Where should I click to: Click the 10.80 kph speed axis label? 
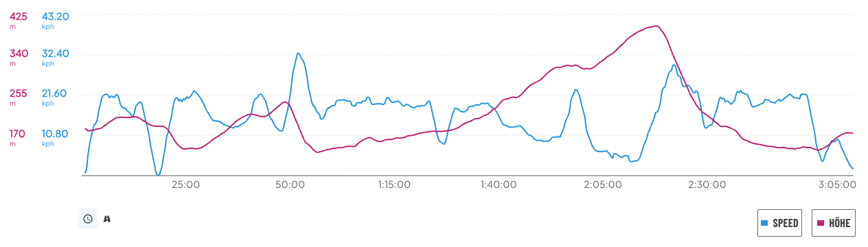[x=55, y=133]
